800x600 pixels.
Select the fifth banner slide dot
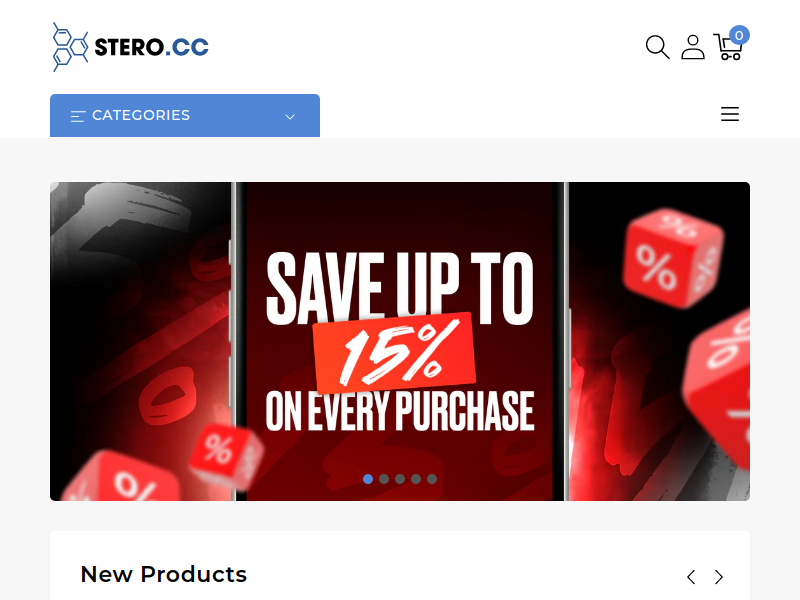pos(432,479)
